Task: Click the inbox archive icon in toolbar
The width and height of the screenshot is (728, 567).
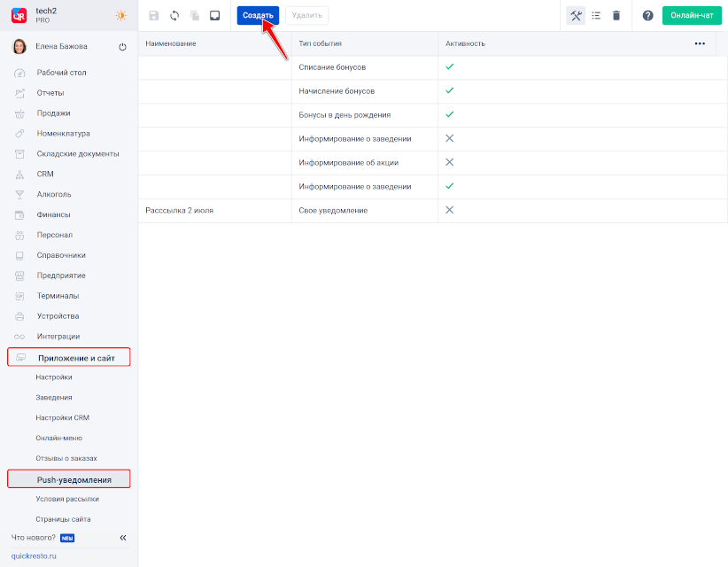Action: click(x=214, y=16)
